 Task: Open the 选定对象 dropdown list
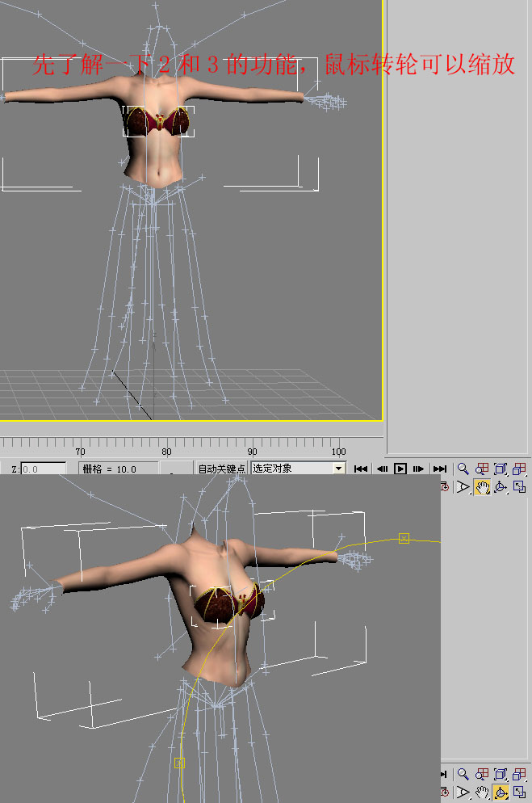(292, 469)
